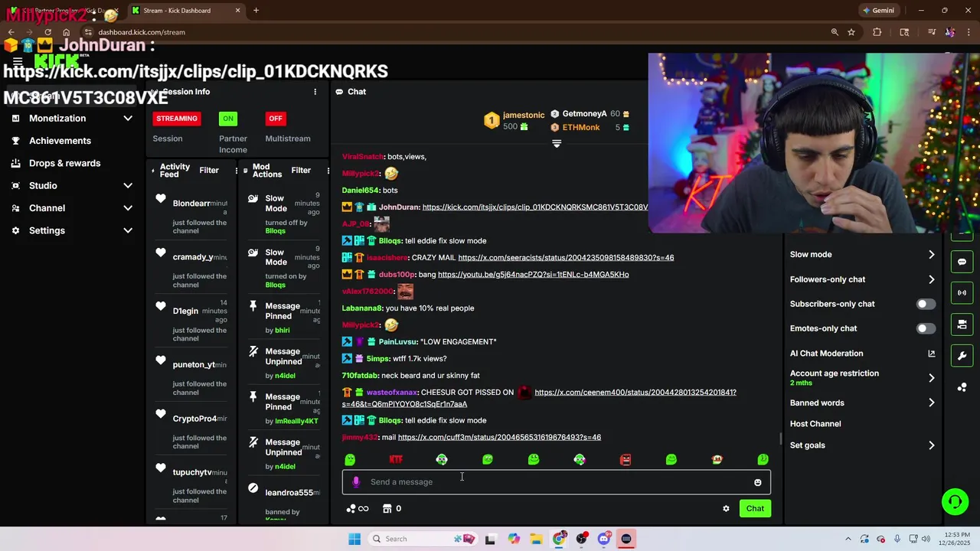Open File Explorer from the taskbar
980x551 pixels.
(537, 539)
